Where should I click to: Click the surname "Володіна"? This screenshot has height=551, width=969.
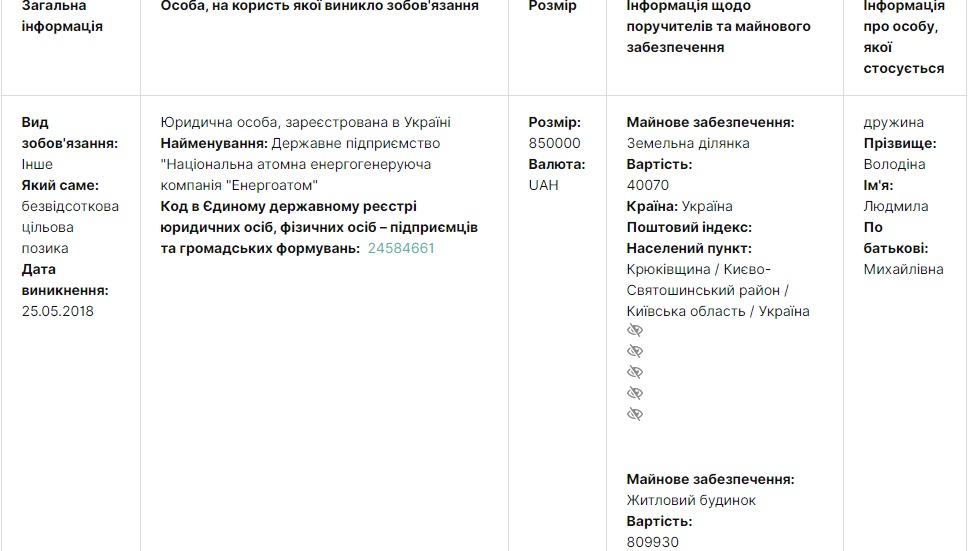(894, 164)
